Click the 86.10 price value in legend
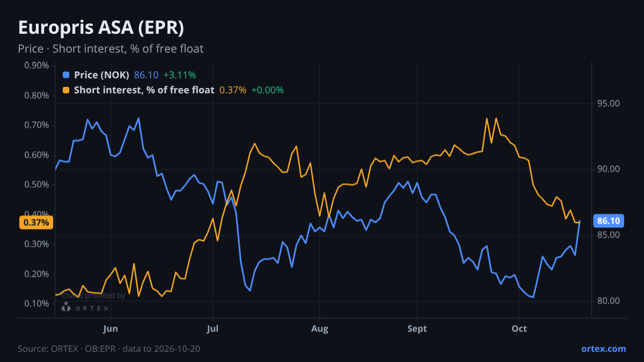Viewport: 644px width, 362px height. (x=146, y=75)
